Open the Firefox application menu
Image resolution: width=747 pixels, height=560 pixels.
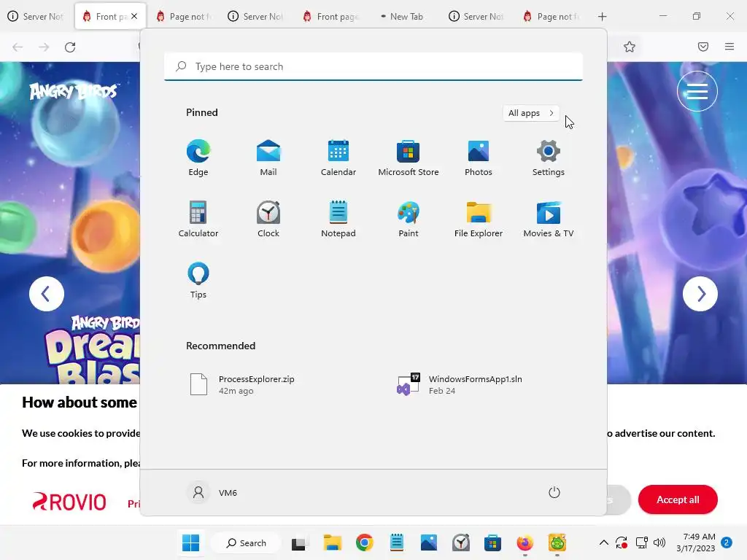(x=729, y=47)
